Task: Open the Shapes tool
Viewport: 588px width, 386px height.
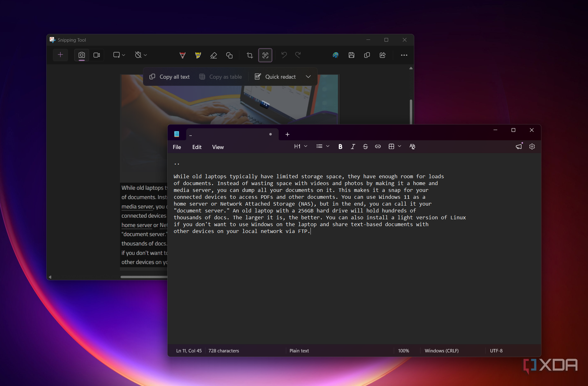Action: pyautogui.click(x=229, y=55)
